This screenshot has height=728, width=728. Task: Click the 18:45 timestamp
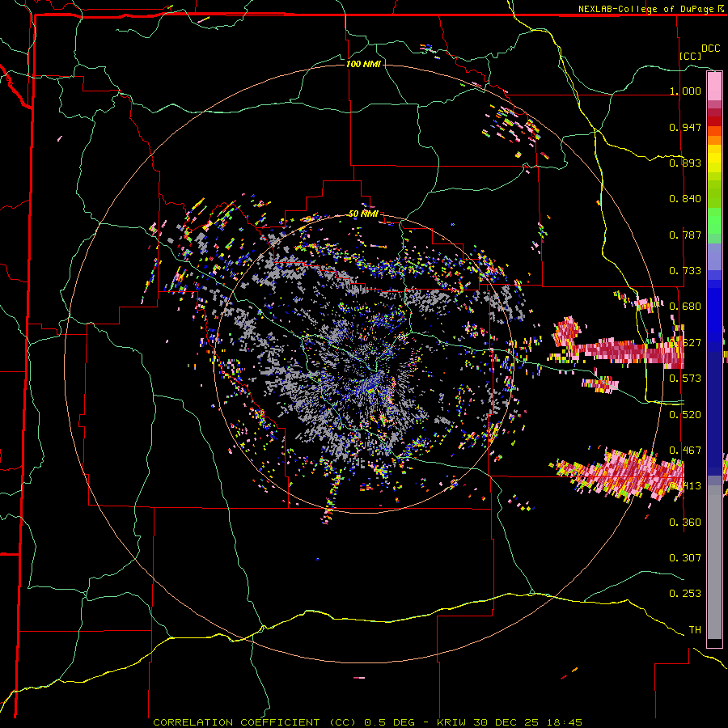[x=563, y=722]
